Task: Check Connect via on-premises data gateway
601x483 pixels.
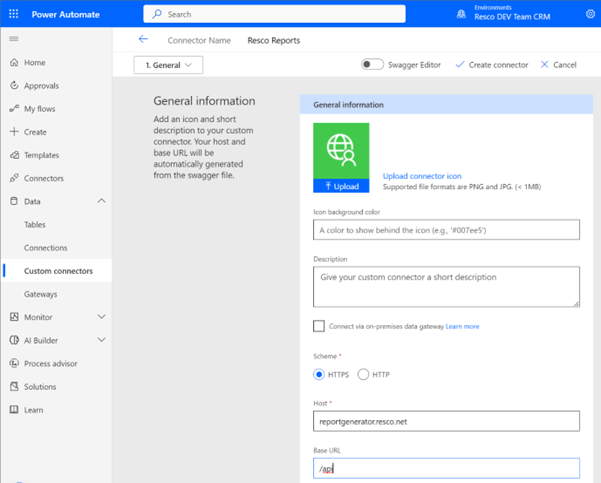Action: click(319, 326)
